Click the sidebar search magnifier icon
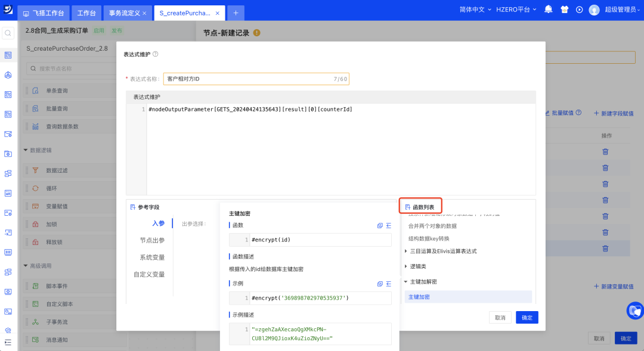The height and width of the screenshot is (351, 644). [8, 33]
